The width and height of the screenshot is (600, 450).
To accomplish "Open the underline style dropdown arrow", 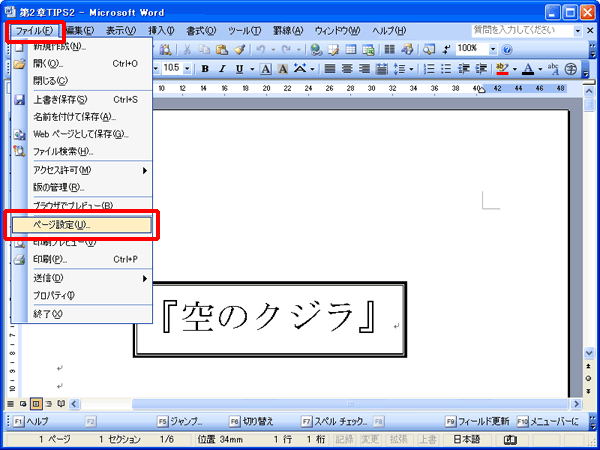I will 252,69.
